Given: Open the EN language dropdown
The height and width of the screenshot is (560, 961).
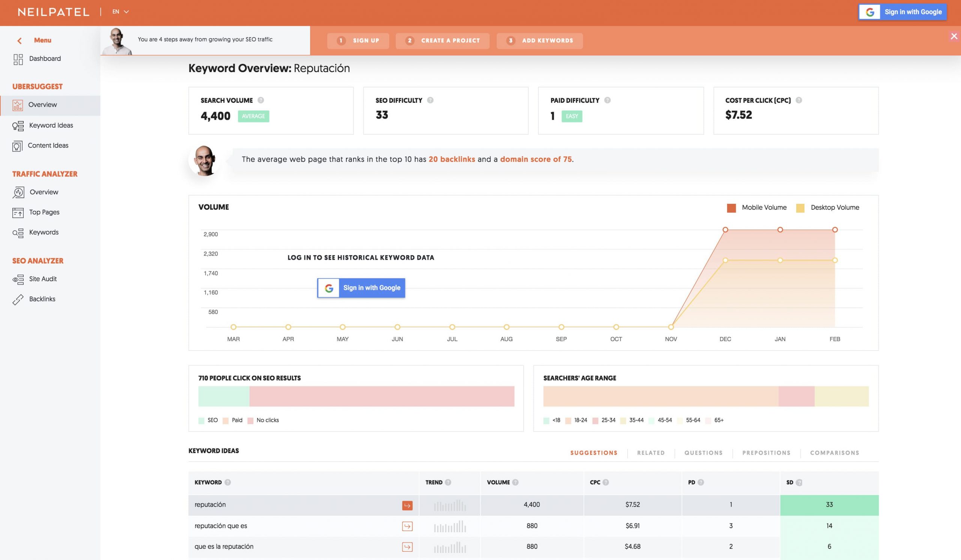Looking at the screenshot, I should [x=121, y=12].
